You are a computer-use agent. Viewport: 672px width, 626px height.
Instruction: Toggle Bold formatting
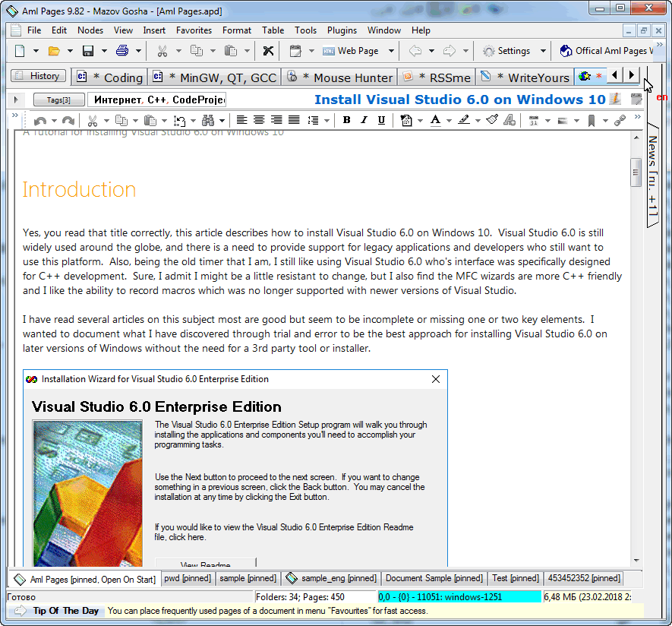347,121
